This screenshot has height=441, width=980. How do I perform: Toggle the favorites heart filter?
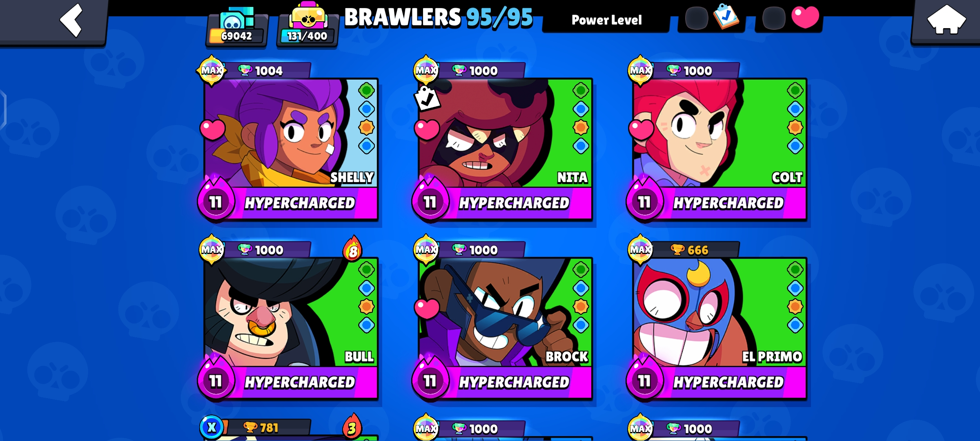789,18
